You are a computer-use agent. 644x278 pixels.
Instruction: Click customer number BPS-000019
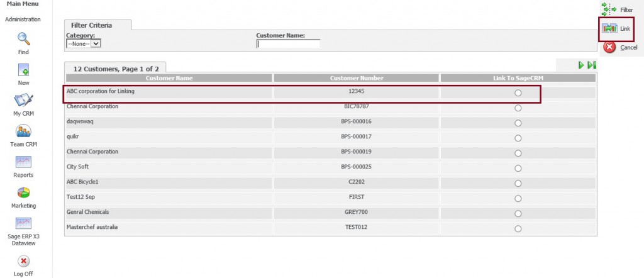(357, 152)
